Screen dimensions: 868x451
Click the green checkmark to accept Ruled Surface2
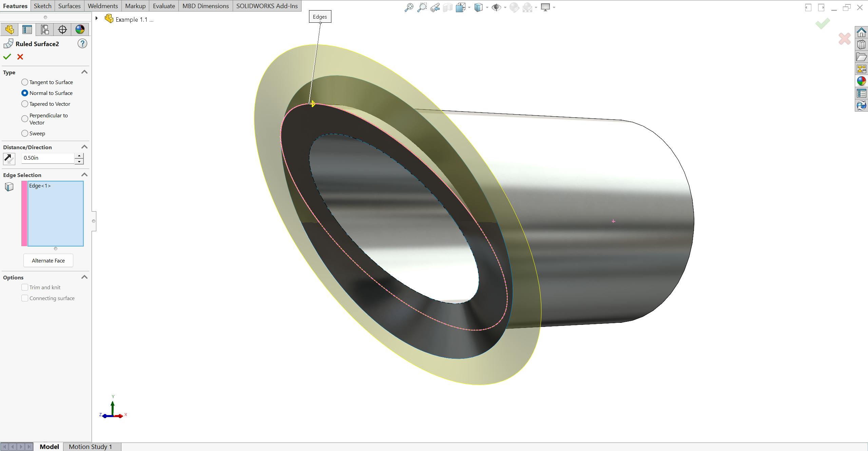pyautogui.click(x=7, y=57)
